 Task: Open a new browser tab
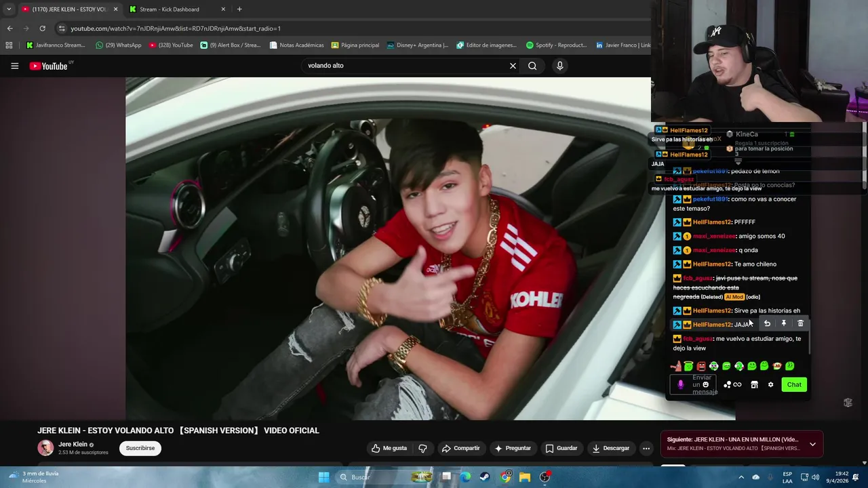[239, 9]
